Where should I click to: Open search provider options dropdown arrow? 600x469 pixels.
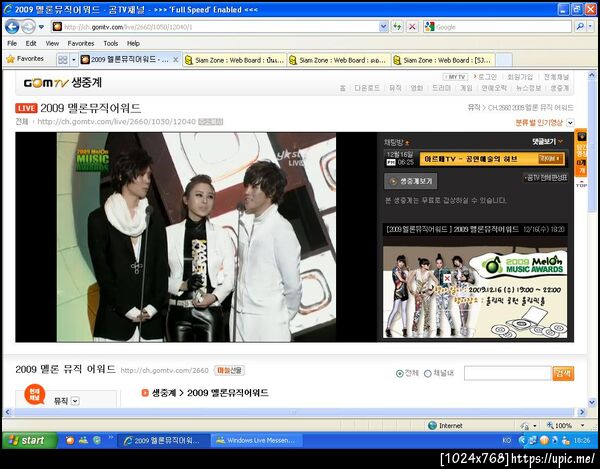590,27
